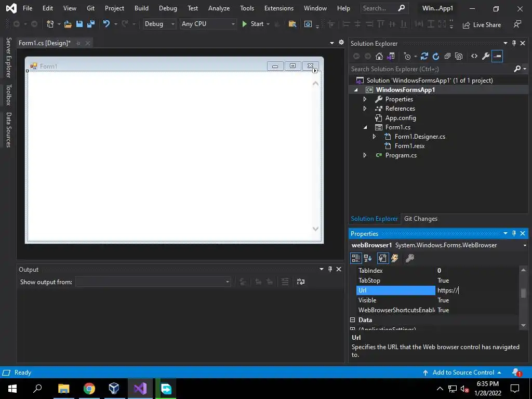This screenshot has width=532, height=399.
Task: Open the Server Explorer side tab
Action: pos(9,58)
